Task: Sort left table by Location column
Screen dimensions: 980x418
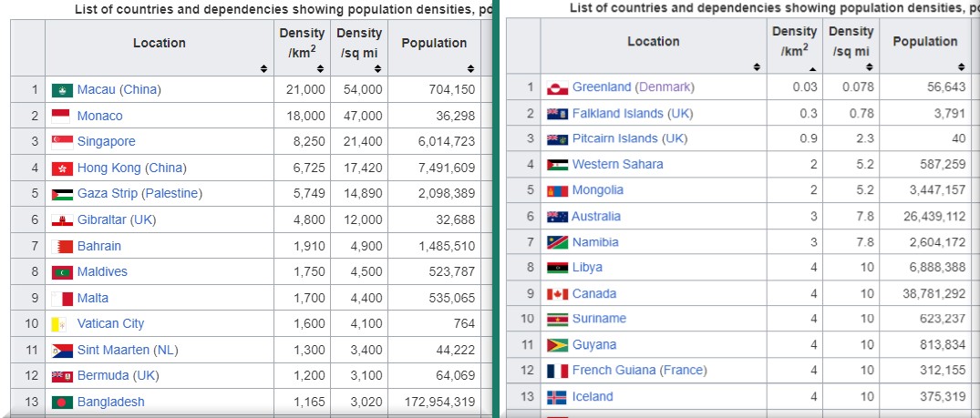Action: click(263, 69)
